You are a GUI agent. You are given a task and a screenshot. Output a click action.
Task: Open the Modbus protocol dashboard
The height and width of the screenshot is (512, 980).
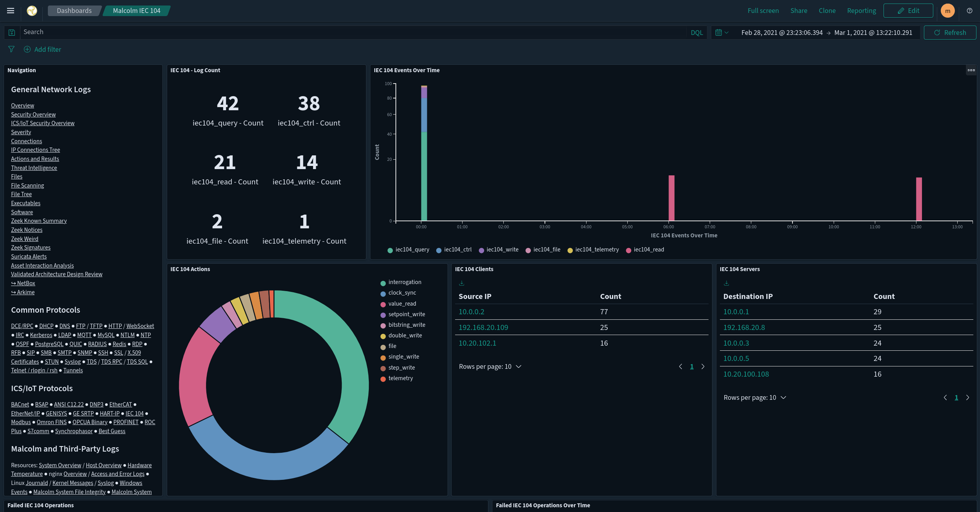point(21,422)
